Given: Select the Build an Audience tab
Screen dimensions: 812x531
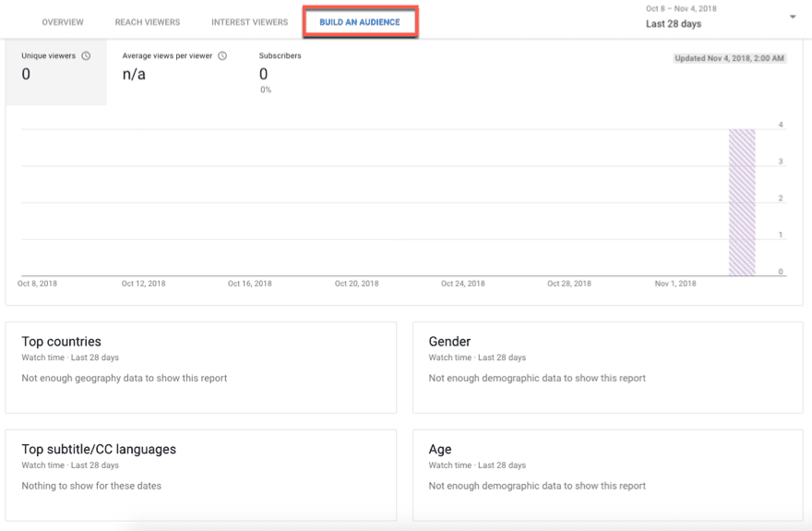Looking at the screenshot, I should pos(360,22).
